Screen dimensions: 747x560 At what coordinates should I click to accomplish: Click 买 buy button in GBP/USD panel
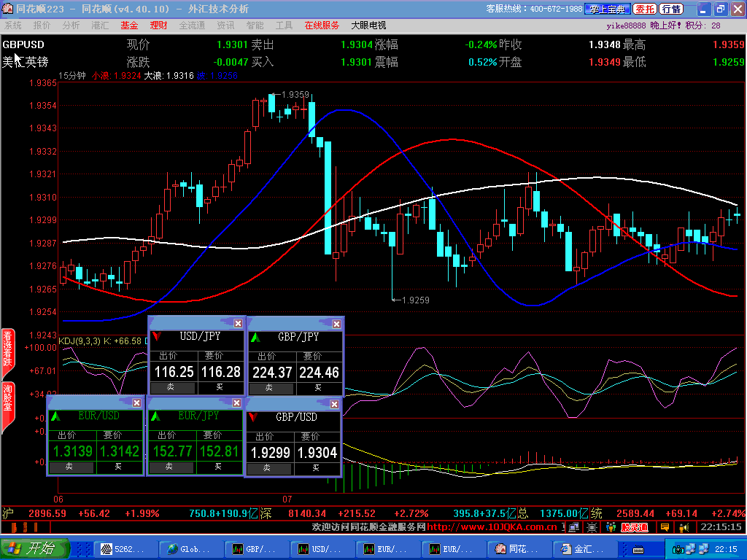(x=317, y=469)
